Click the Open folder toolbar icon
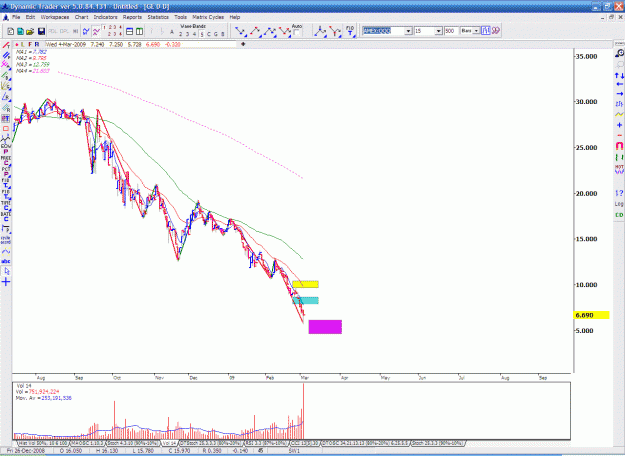Screen dimensions: 625x456 (30, 31)
